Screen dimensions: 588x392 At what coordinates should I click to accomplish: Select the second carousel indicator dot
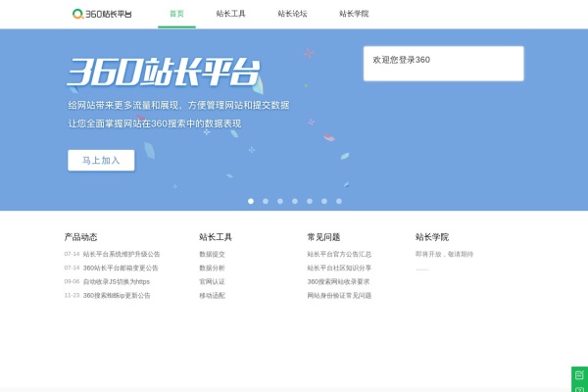click(266, 202)
